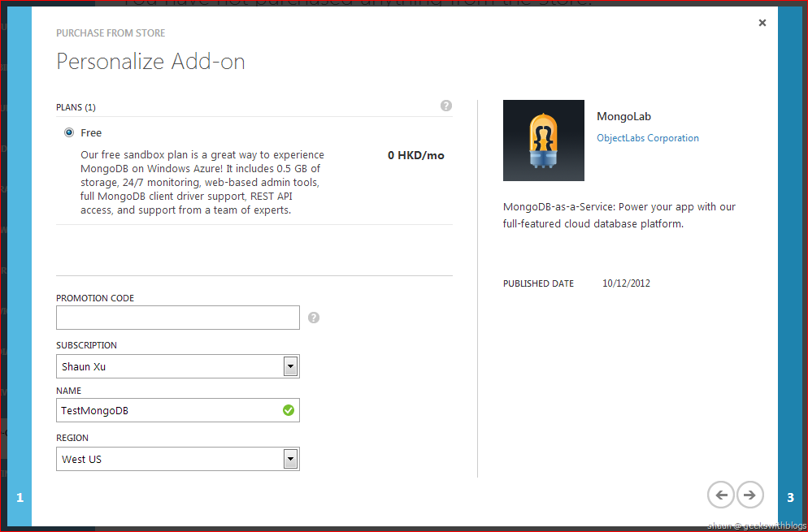Jump to wizard step 1 strip
808x532 pixels.
tap(20, 268)
